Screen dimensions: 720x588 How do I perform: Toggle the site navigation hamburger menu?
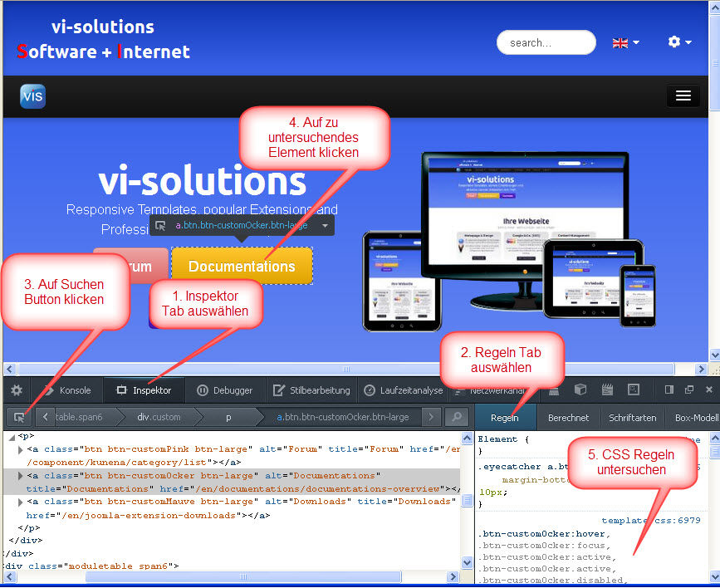pyautogui.click(x=683, y=96)
